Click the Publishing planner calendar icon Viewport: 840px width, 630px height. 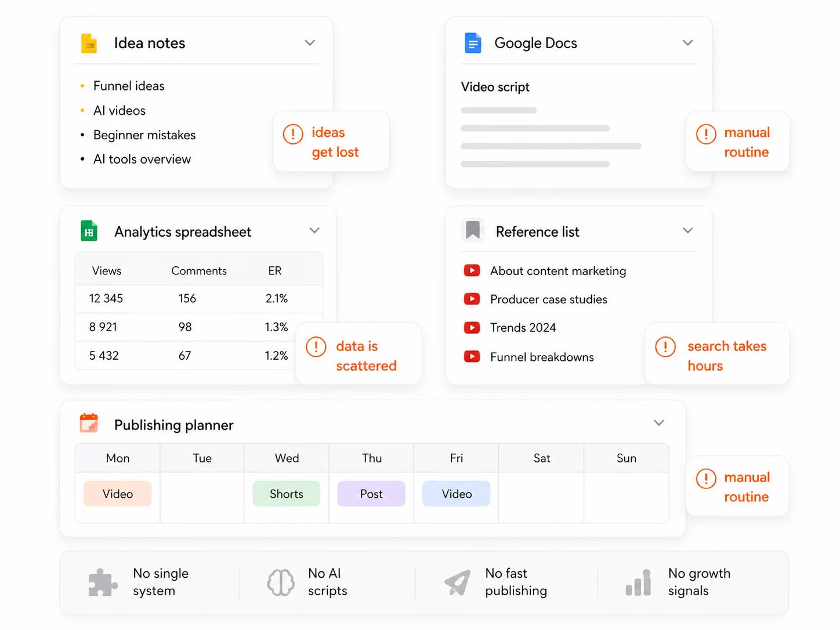[89, 423]
